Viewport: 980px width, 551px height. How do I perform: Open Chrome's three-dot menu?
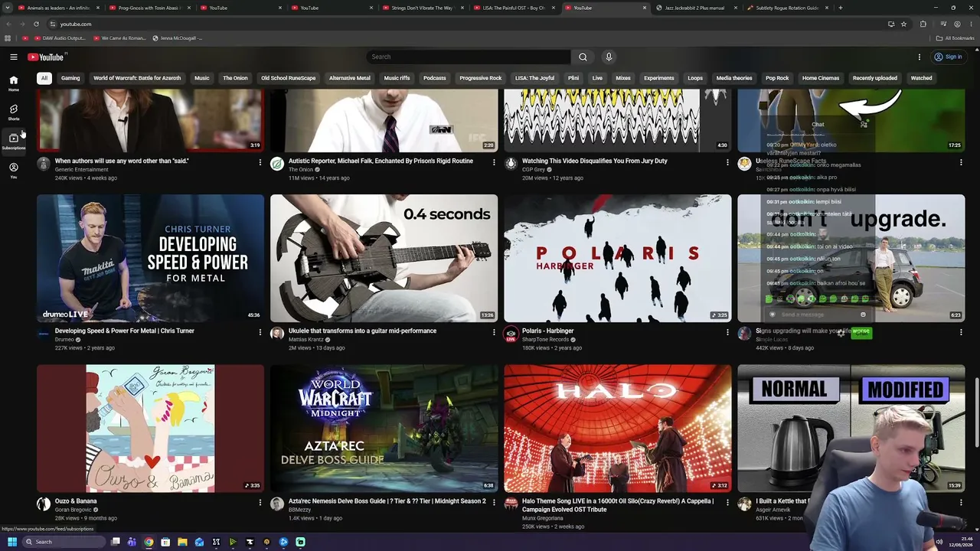coord(972,24)
